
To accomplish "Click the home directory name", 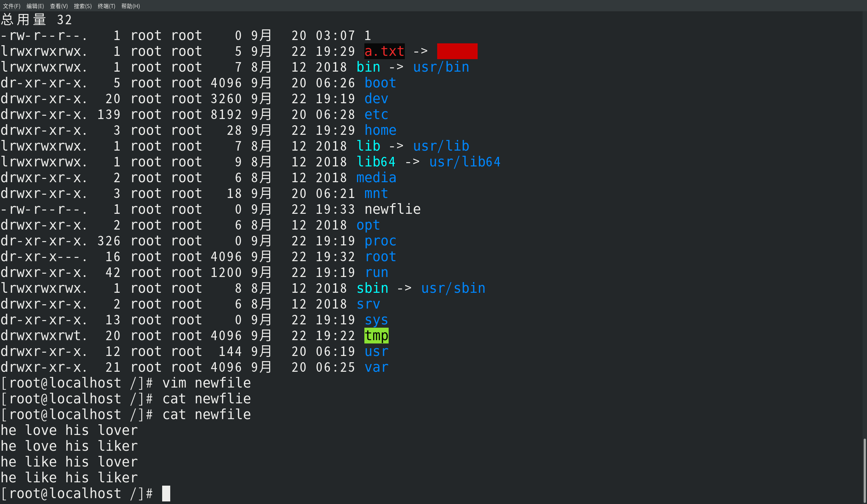I will [380, 130].
